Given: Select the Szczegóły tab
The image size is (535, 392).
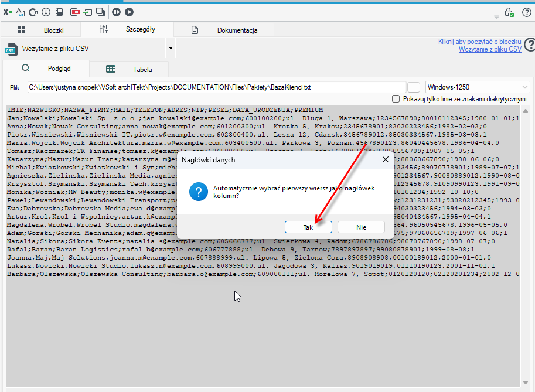Looking at the screenshot, I should pyautogui.click(x=127, y=29).
